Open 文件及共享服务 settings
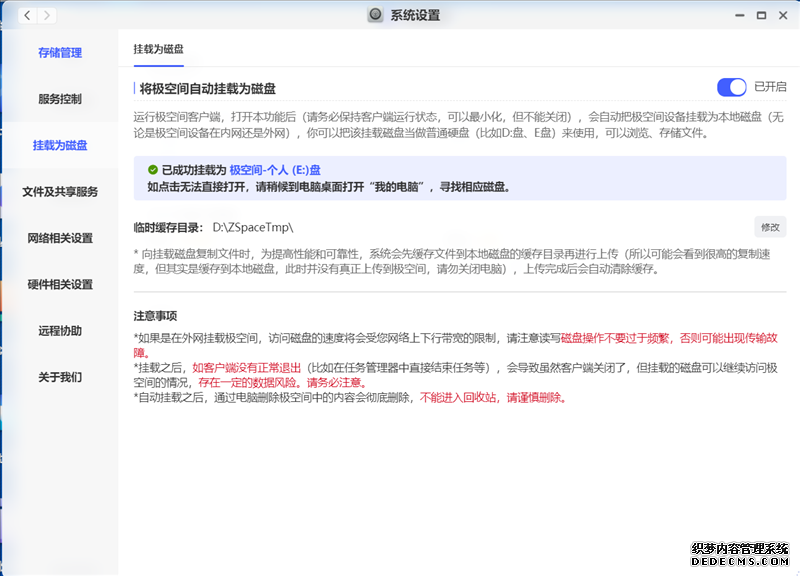800x576 pixels. pos(60,192)
